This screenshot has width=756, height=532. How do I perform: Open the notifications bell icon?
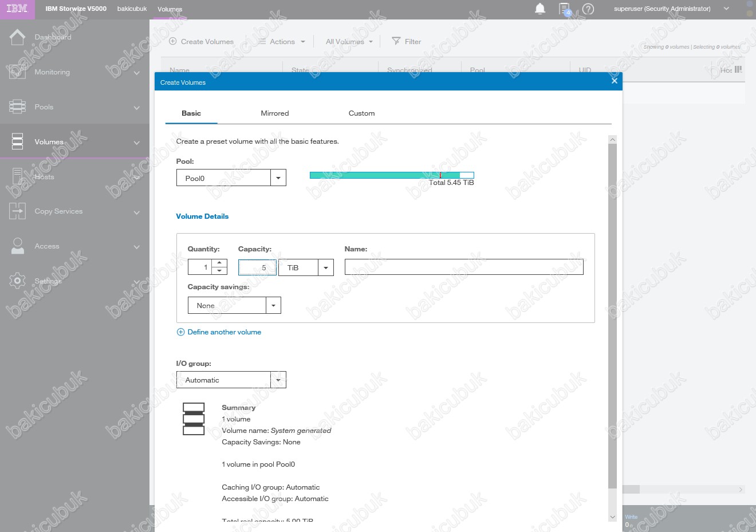tap(540, 9)
